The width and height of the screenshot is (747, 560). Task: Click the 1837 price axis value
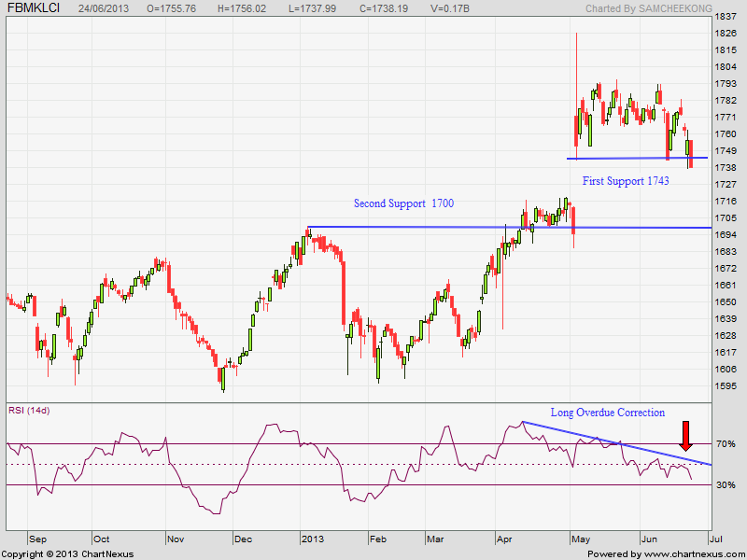(726, 17)
